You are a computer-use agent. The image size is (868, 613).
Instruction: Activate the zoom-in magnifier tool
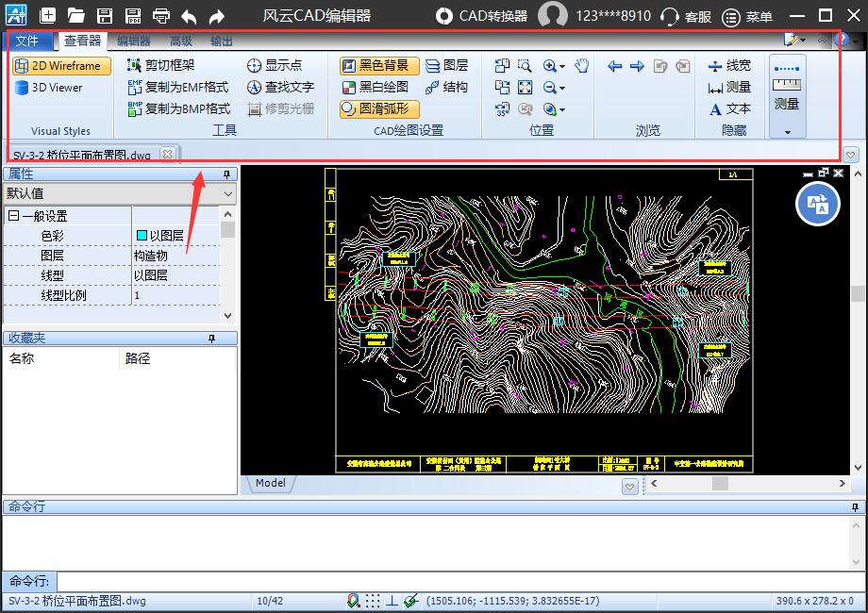(549, 66)
